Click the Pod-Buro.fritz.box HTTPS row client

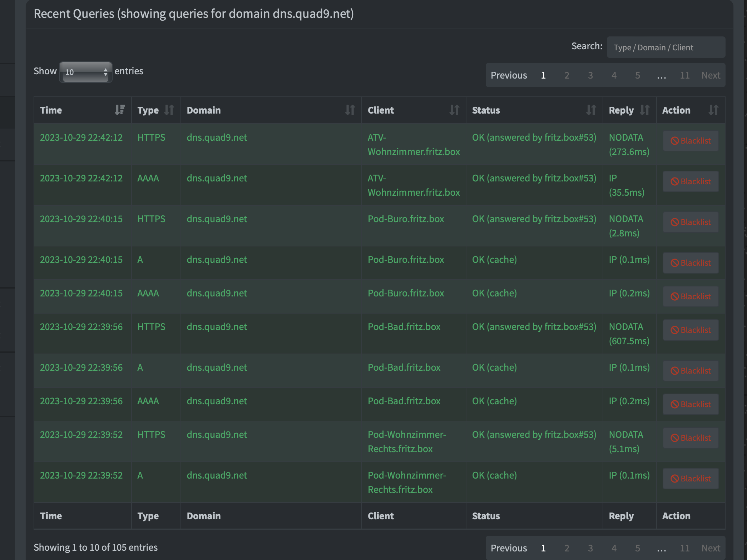[406, 219]
